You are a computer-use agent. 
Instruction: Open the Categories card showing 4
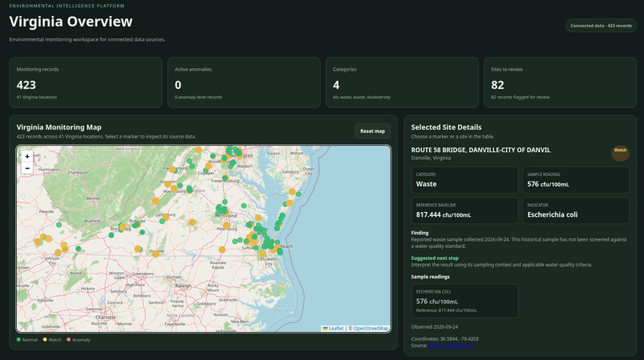(x=402, y=82)
